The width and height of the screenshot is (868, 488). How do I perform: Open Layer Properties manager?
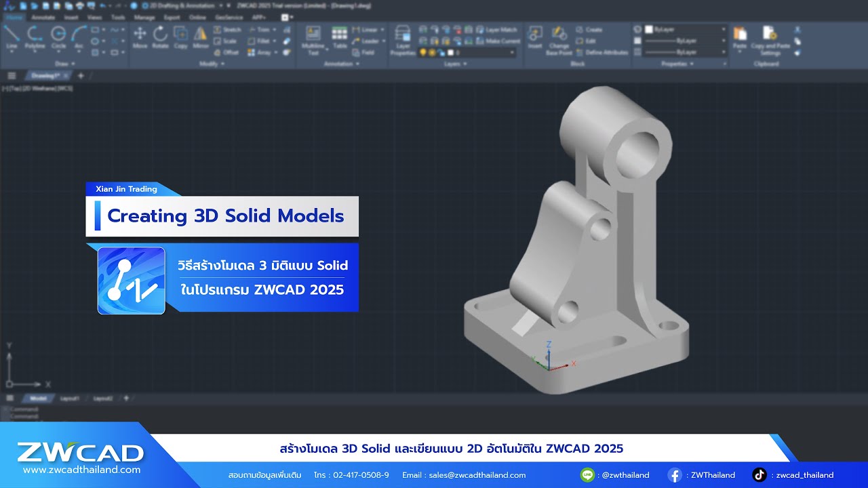coord(403,41)
